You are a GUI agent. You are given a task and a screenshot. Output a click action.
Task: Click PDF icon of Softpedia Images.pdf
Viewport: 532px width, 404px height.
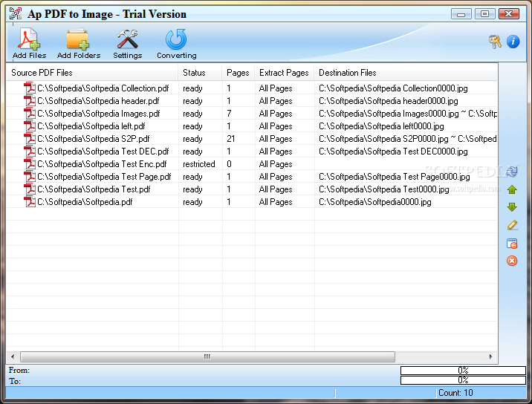pyautogui.click(x=30, y=114)
